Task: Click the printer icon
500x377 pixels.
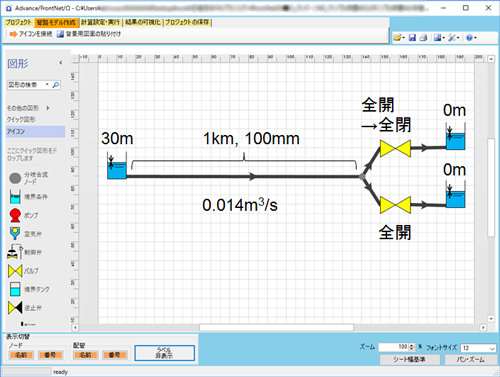Action: pyautogui.click(x=423, y=38)
